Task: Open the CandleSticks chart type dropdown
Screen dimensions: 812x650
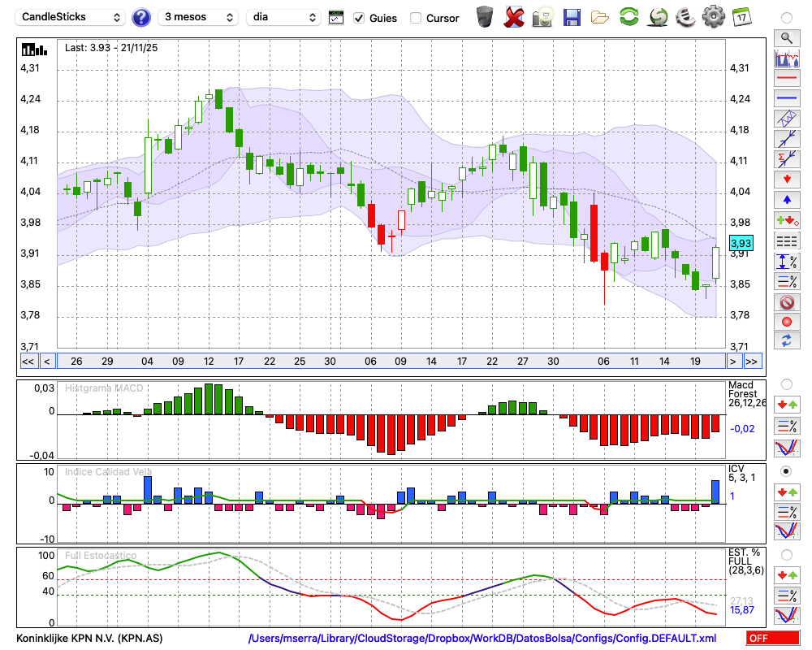Action: point(71,17)
